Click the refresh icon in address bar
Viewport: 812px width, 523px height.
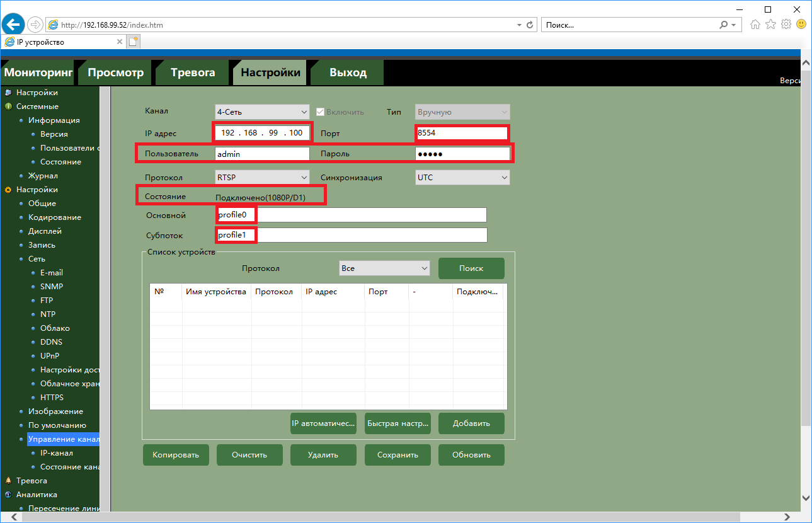point(531,25)
